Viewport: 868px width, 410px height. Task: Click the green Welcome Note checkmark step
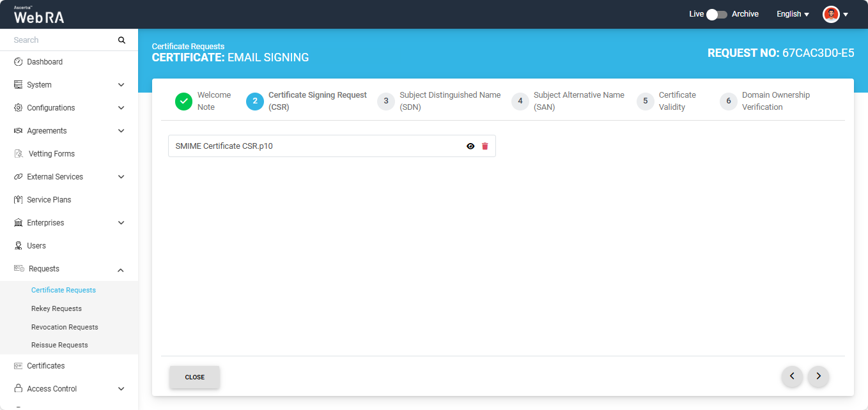184,101
